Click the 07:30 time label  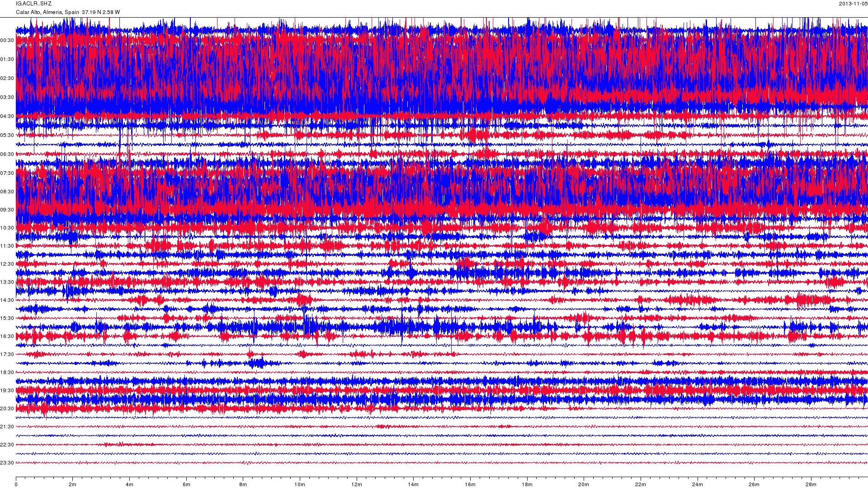(7, 174)
